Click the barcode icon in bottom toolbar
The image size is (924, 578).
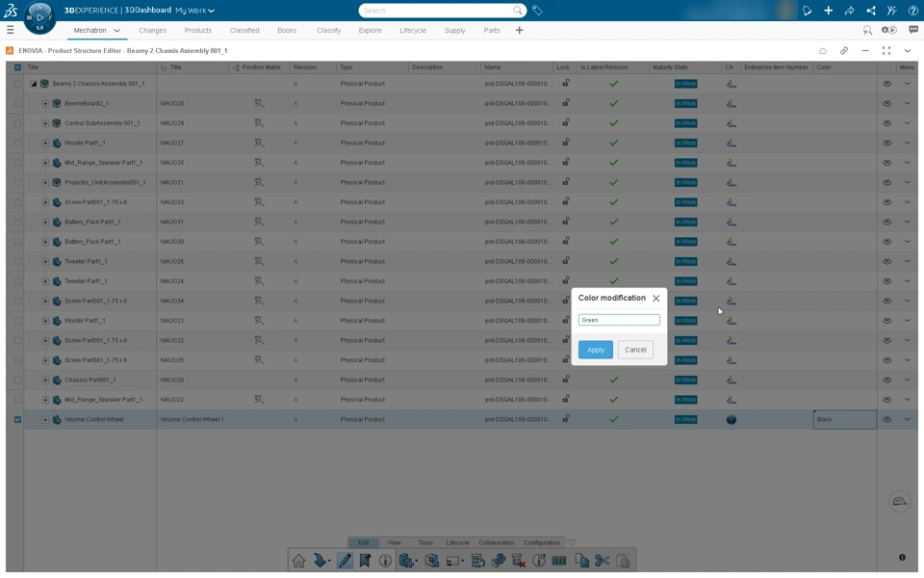click(558, 561)
